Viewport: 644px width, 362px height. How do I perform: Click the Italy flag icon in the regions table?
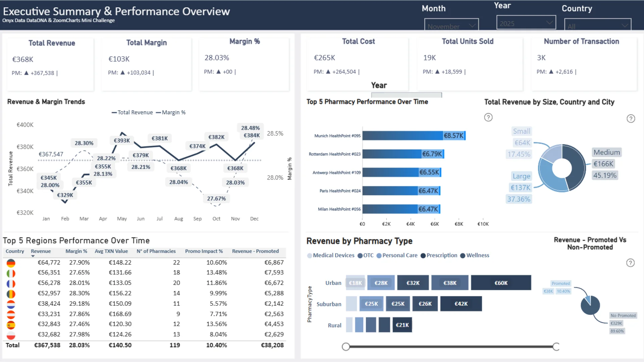click(x=11, y=273)
